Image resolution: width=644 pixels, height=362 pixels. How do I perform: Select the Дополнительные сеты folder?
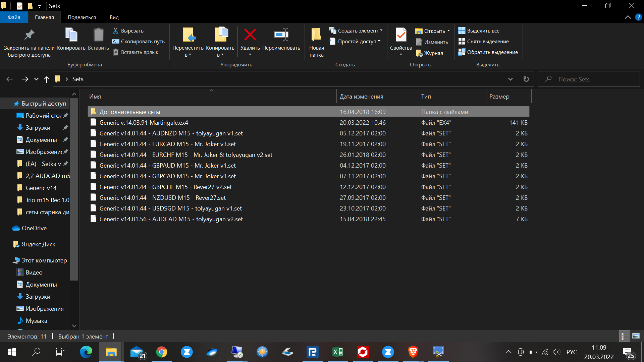309,112
